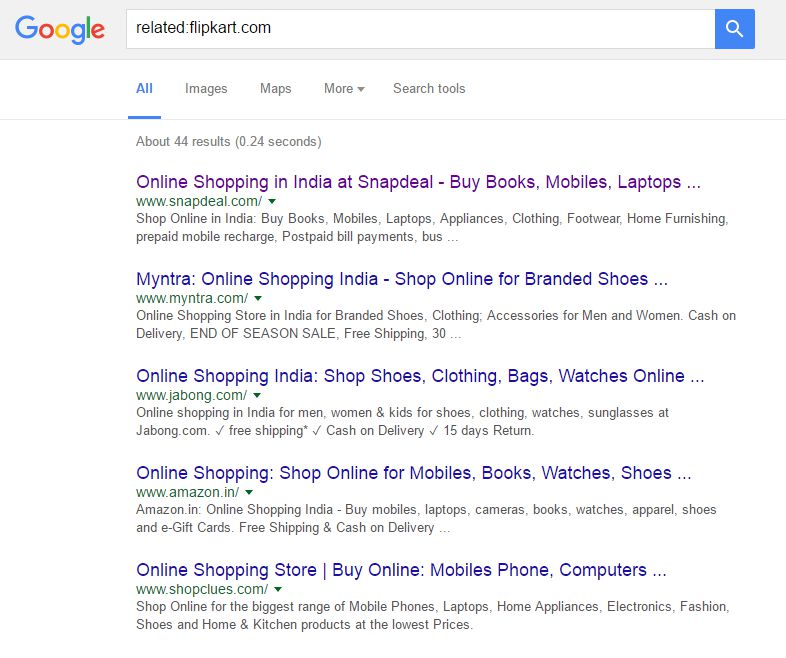This screenshot has height=658, width=786.
Task: Open the Google logo homepage
Action: [x=60, y=29]
